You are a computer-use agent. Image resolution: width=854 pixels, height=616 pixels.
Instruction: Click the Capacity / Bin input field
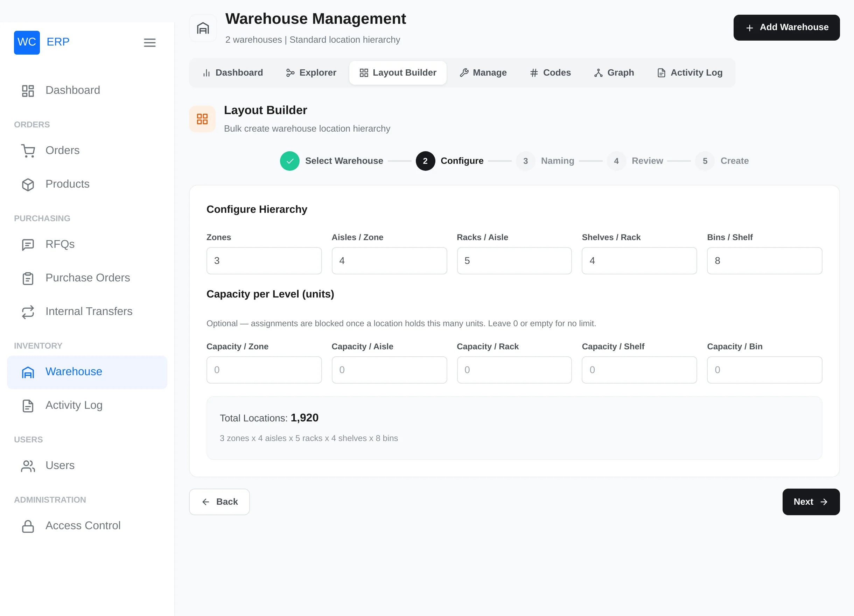coord(764,370)
